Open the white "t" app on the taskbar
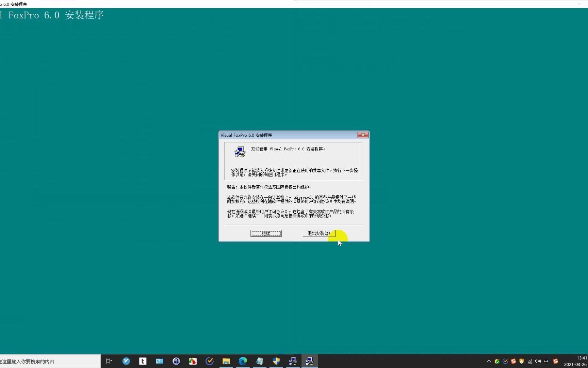The height and width of the screenshot is (368, 588). pyautogui.click(x=143, y=361)
